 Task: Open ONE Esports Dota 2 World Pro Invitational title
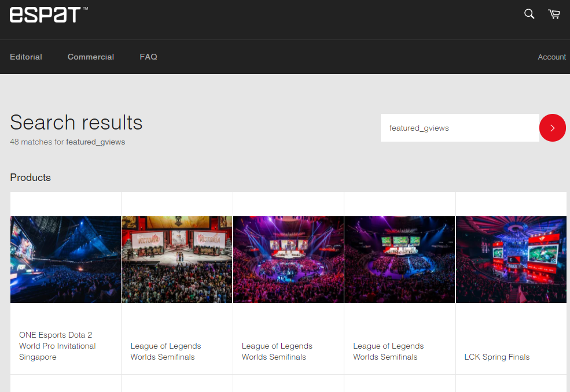57,346
